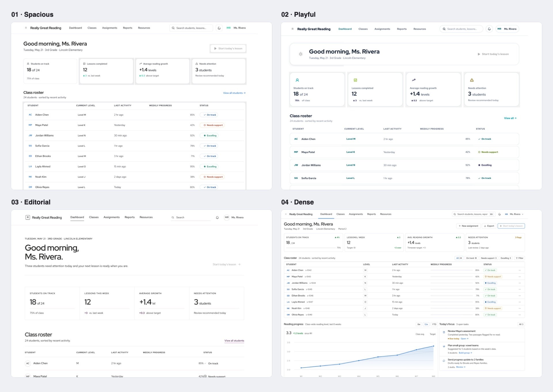Open All 3 tasks selector in Today's focus
The width and height of the screenshot is (553, 392).
tap(521, 324)
